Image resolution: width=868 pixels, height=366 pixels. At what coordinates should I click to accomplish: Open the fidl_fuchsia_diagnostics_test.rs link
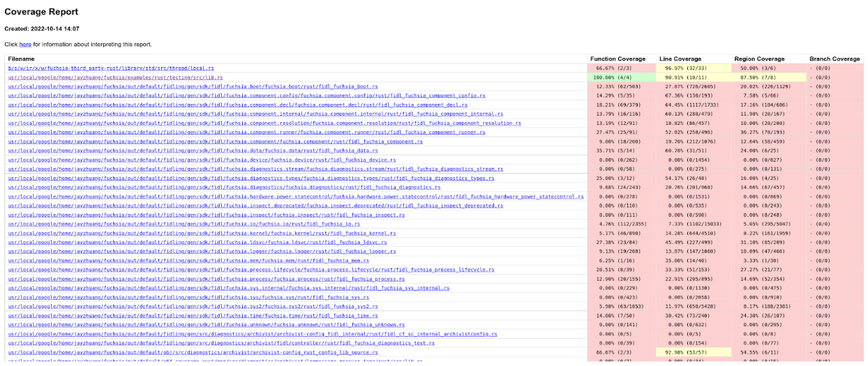(x=221, y=343)
